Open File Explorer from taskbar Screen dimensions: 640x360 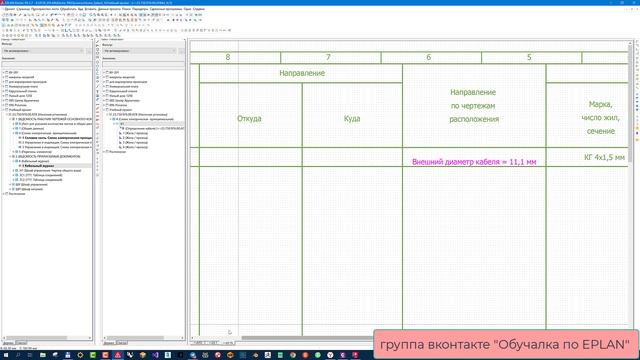pyautogui.click(x=42, y=355)
